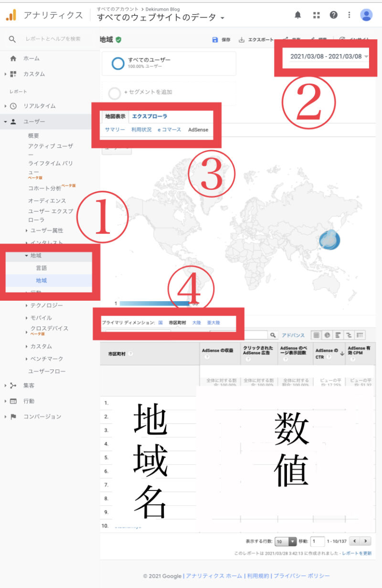Screen dimensions: 382x588
Task: Click the カスタム dashboard icon
Action: tap(13, 74)
